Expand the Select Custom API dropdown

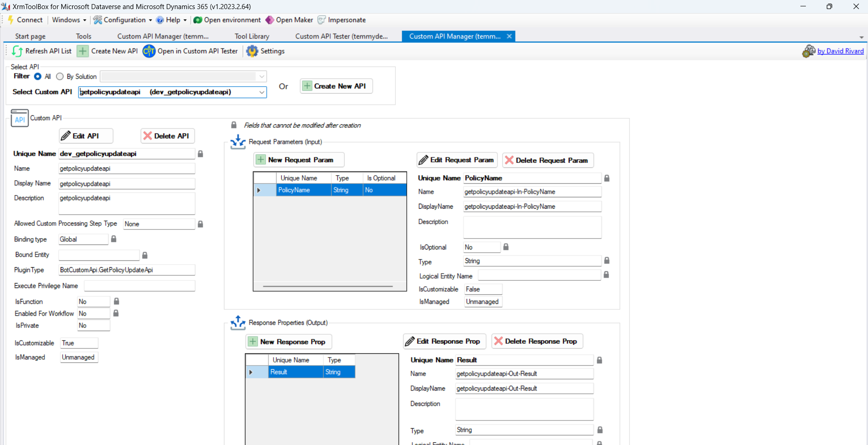click(262, 92)
